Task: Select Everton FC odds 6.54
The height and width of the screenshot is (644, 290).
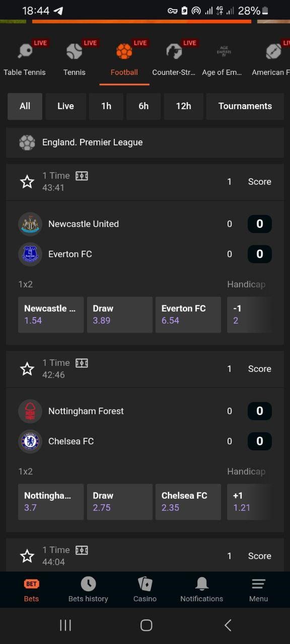Action: tap(188, 314)
